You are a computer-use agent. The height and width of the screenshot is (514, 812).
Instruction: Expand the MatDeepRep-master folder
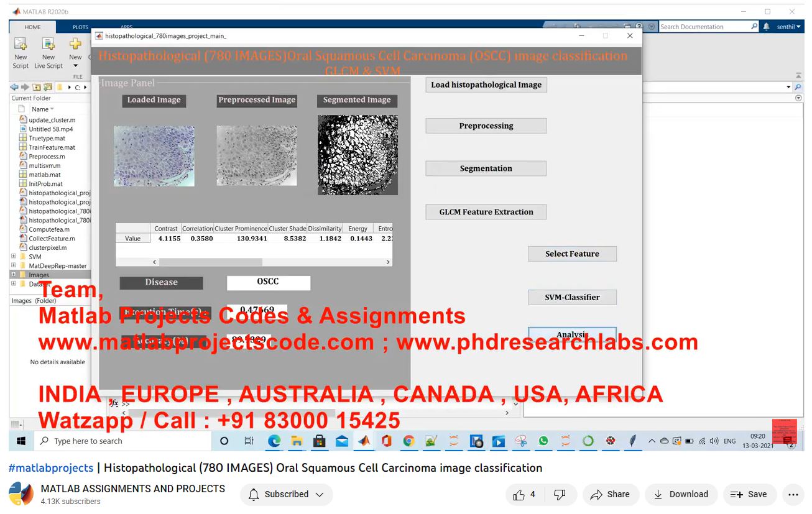14,266
